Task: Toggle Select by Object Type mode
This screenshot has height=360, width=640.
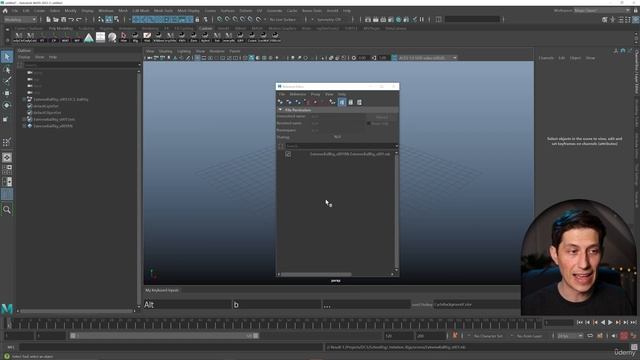Action: [109, 19]
